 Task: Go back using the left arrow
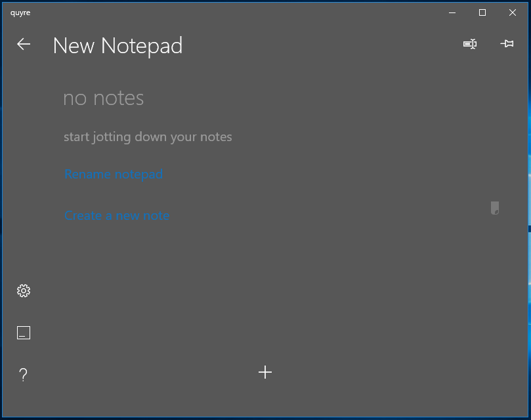coord(24,44)
